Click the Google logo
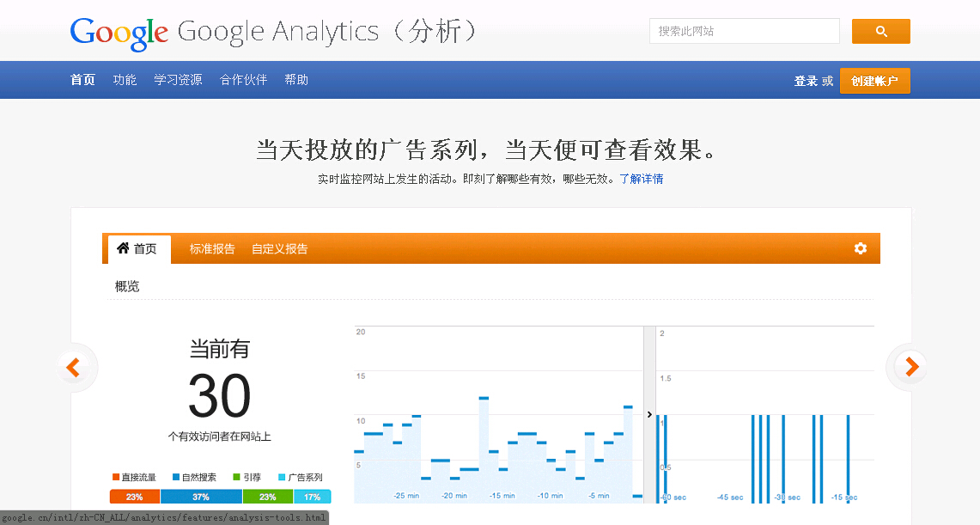 119,34
